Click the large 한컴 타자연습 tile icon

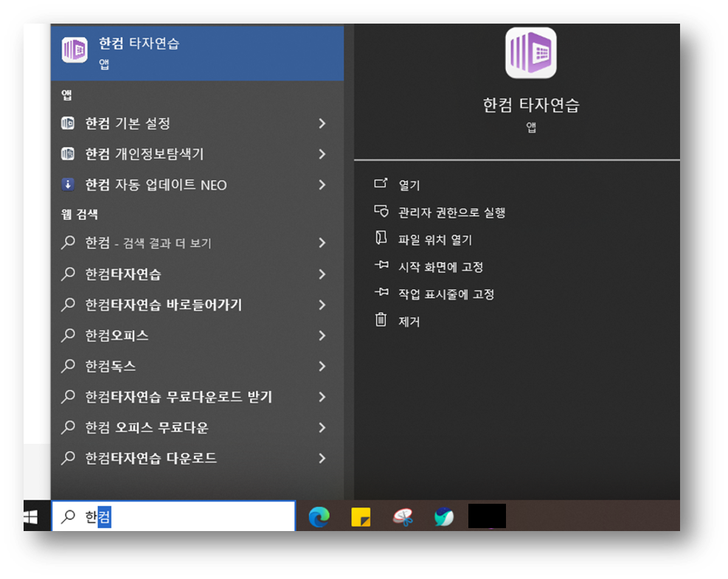click(530, 53)
